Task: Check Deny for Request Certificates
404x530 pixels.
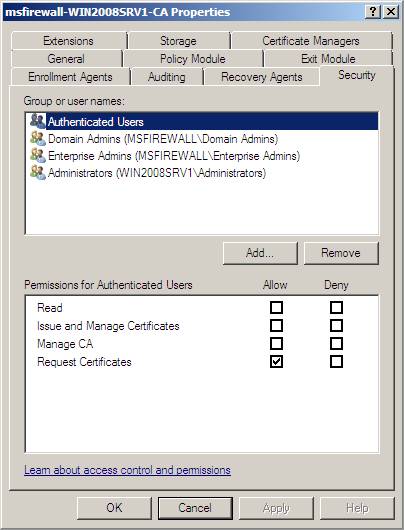Action: 336,361
